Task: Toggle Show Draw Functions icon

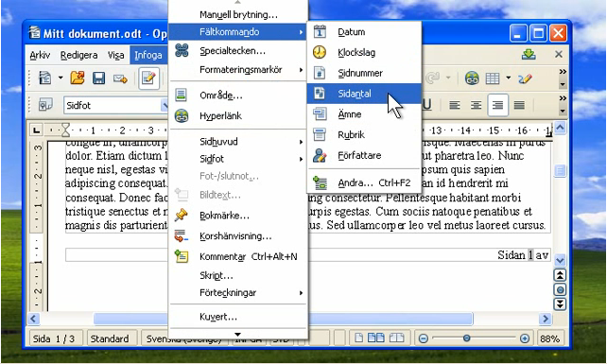Action: [x=526, y=78]
